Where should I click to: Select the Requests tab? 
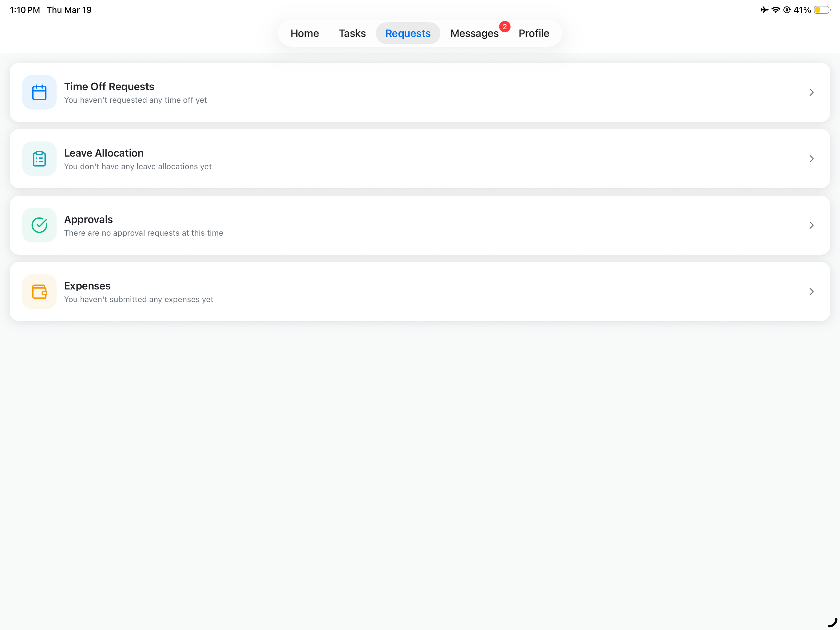[x=408, y=34]
